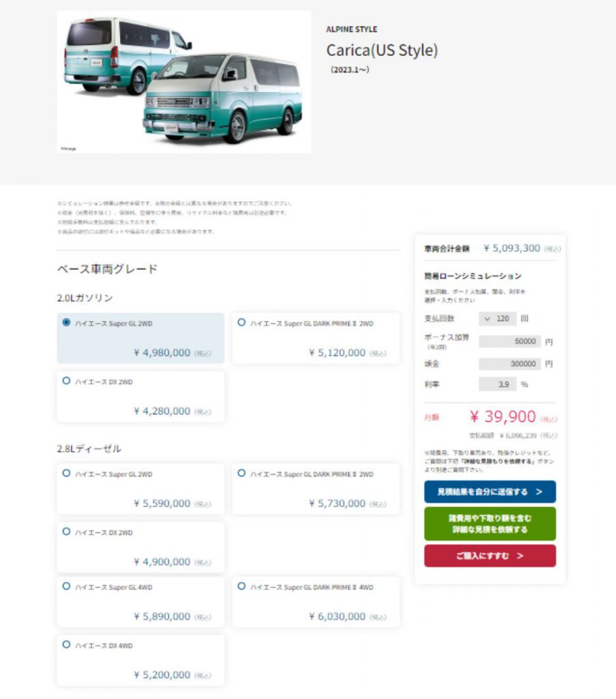Choose ハイエース DX 4WD ¥5,200,000 option
The image size is (616, 699).
tap(141, 660)
